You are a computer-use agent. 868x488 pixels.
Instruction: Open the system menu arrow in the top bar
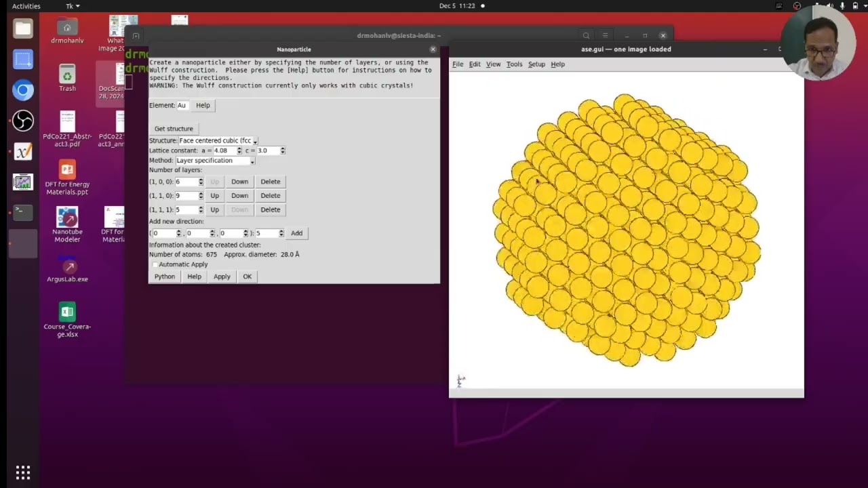coord(865,6)
